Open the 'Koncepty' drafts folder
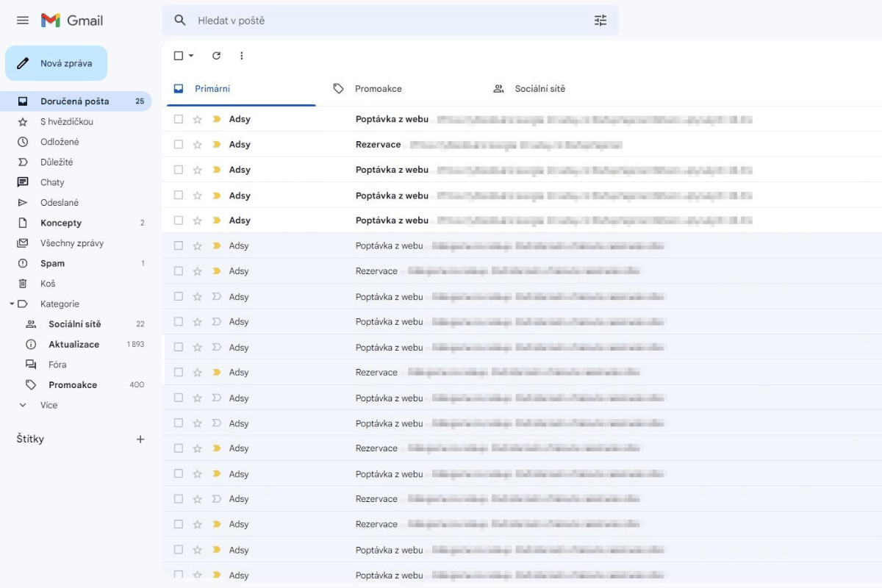Viewport: 882px width, 588px height. coord(76,223)
